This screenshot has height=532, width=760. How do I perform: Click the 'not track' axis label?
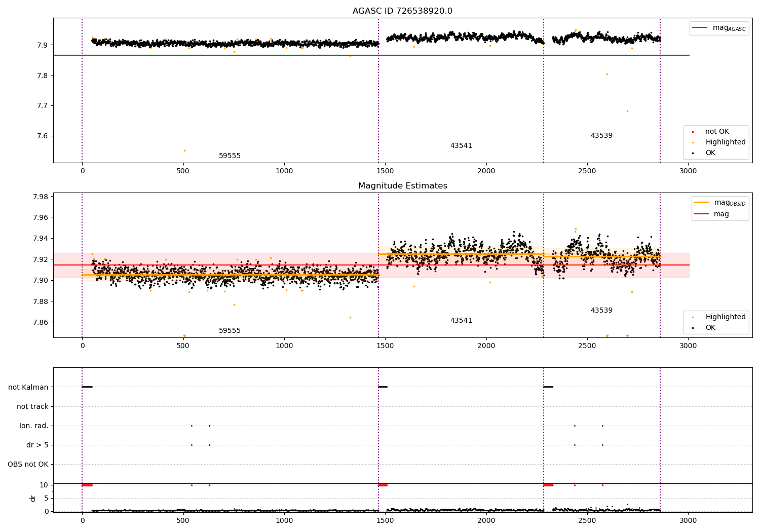point(32,407)
